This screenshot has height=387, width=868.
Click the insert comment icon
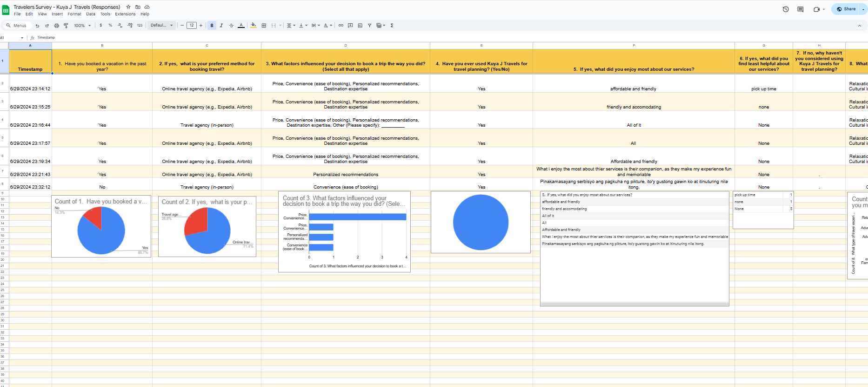coord(350,26)
